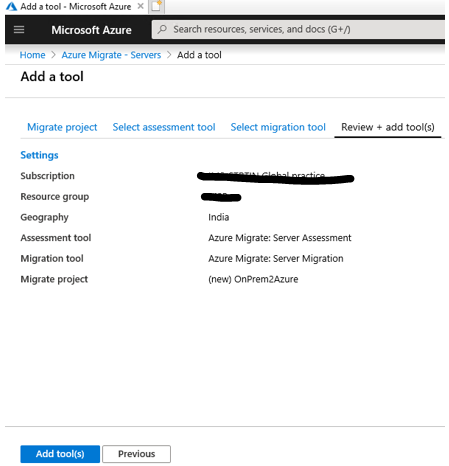Click the Microsoft Azure portal title
The height and width of the screenshot is (466, 449).
pos(91,30)
